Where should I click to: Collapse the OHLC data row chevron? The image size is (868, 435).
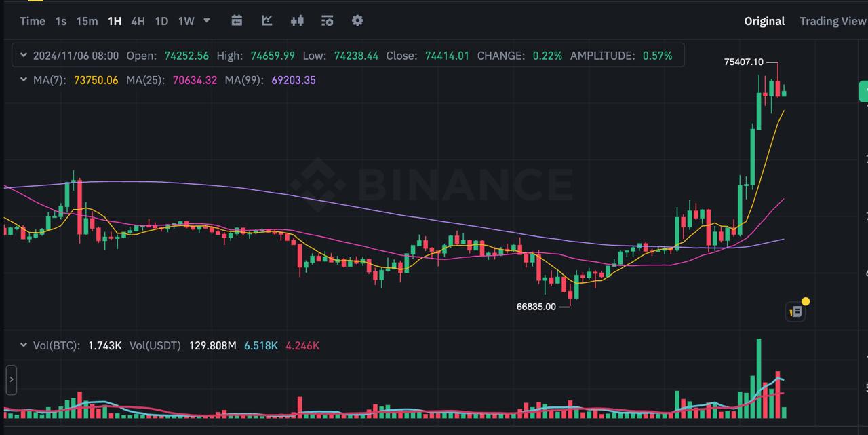click(24, 56)
